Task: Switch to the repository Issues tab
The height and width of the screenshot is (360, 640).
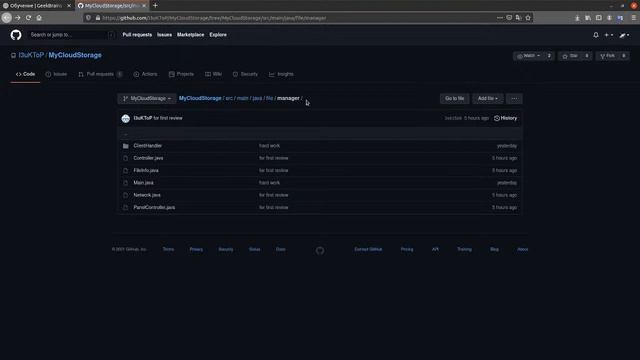Action: 56,74
